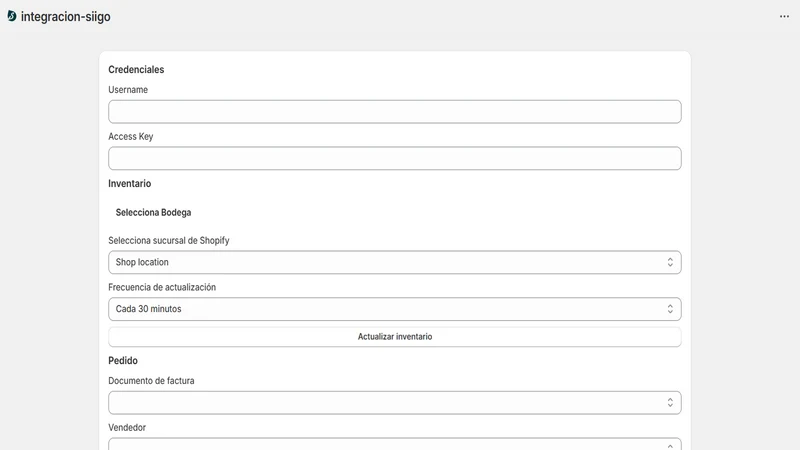The image size is (800, 450).
Task: Open the Vendedor dropdown at bottom
Action: click(x=394, y=444)
